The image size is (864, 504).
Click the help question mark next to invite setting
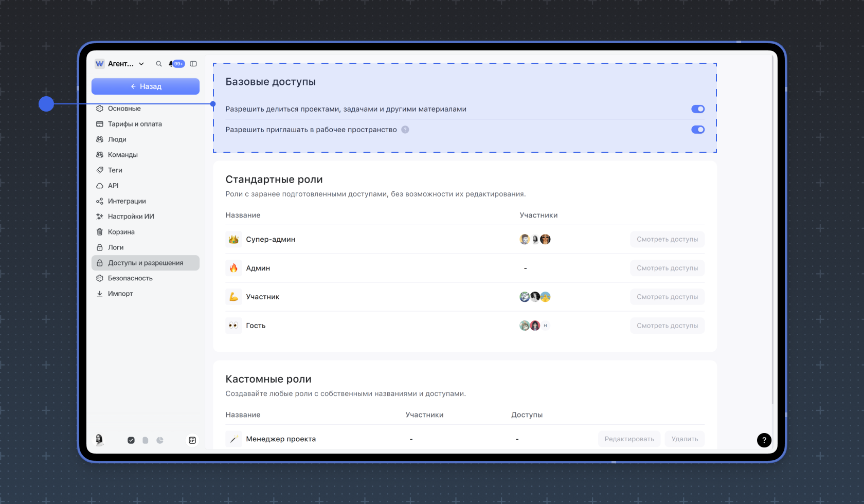point(405,130)
